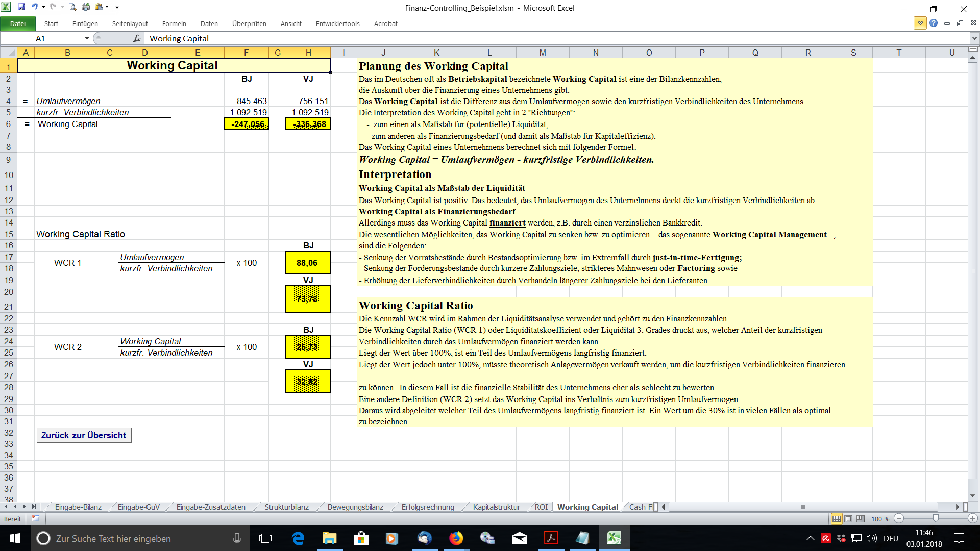Viewport: 980px width, 551px height.
Task: Open Firefox from the taskbar
Action: pyautogui.click(x=456, y=538)
